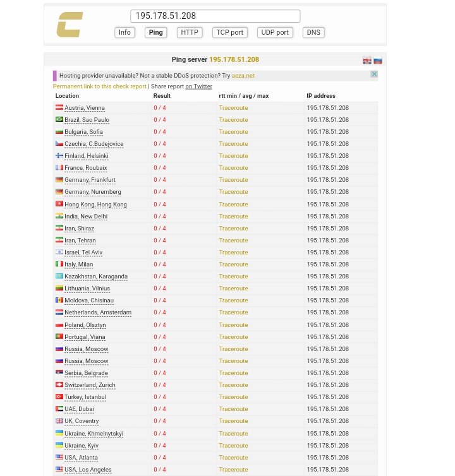Click the Kazakhstan, Karaganda location
The width and height of the screenshot is (455, 476).
96,277
